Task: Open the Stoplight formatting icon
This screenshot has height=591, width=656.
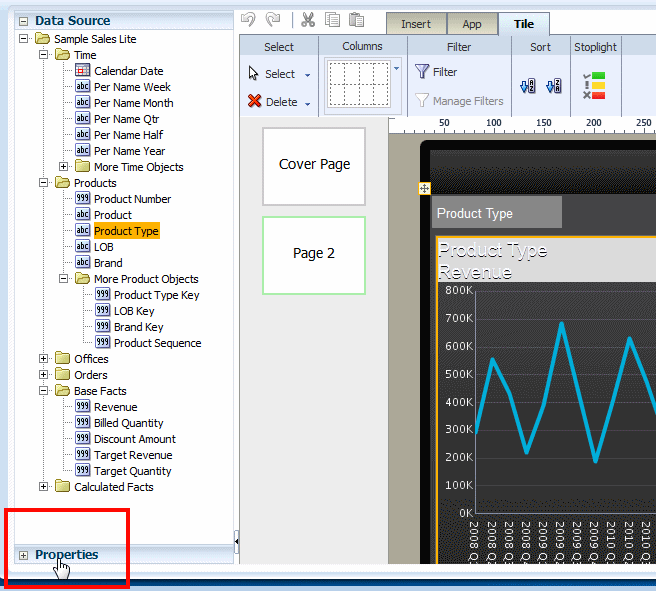Action: [x=594, y=86]
